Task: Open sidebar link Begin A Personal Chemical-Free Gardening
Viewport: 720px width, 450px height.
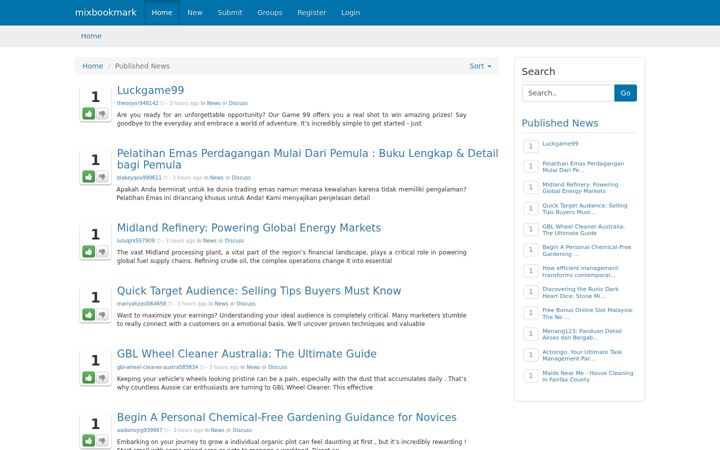Action: click(x=586, y=250)
